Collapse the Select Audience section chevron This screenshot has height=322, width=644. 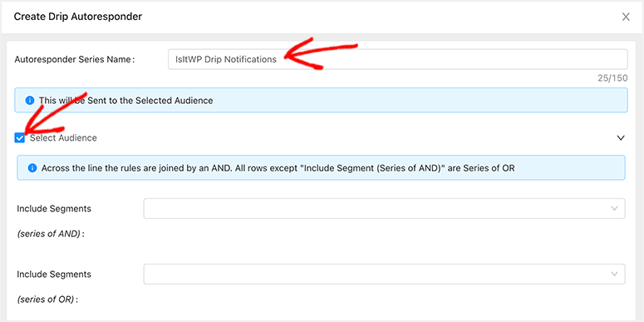tap(621, 138)
